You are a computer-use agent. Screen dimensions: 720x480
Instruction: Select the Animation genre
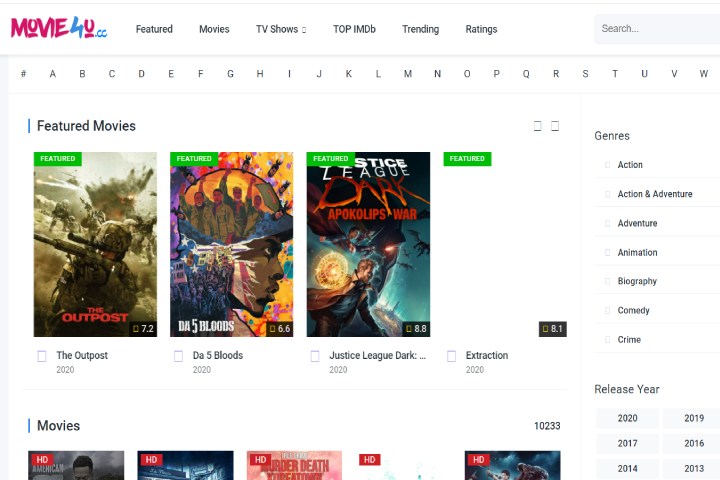point(637,252)
